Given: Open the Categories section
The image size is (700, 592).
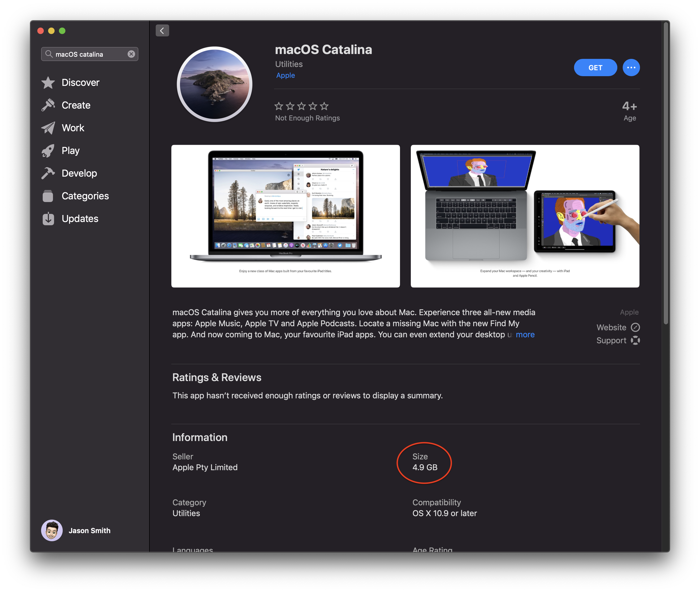Looking at the screenshot, I should 85,196.
